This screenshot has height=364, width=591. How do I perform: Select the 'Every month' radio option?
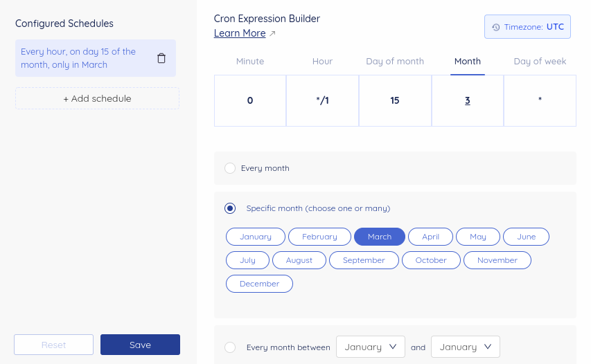(230, 168)
